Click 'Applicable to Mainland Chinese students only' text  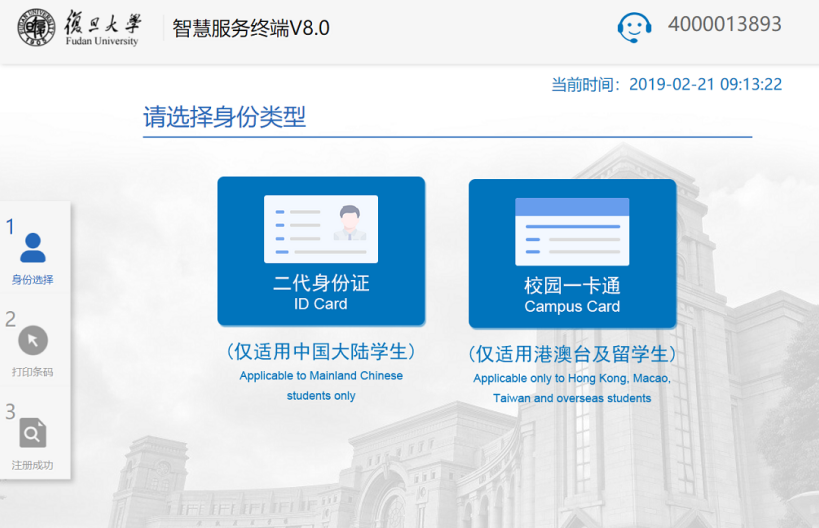321,386
